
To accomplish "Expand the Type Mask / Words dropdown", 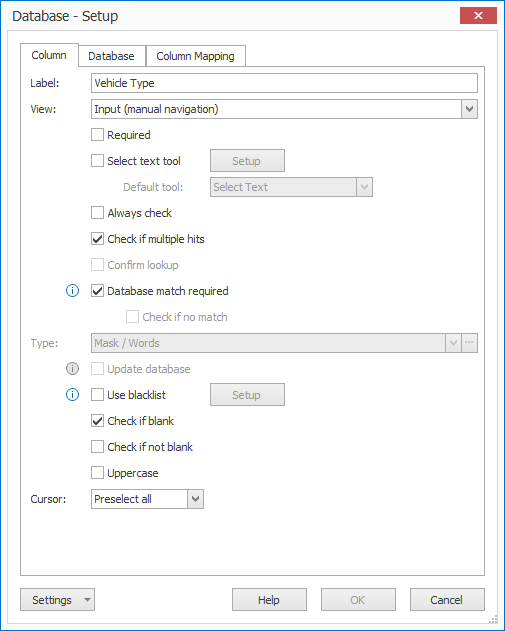I will pyautogui.click(x=453, y=343).
